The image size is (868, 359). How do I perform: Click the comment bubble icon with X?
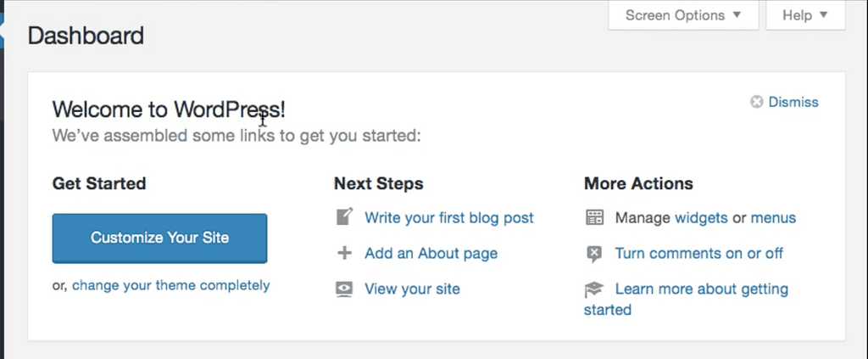[x=594, y=254]
